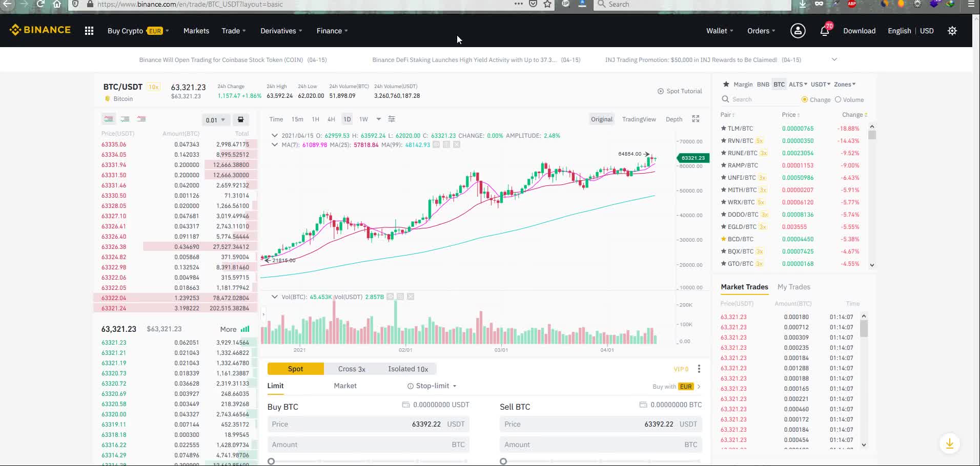The width and height of the screenshot is (980, 466).
Task: Open the calculator icon near order book
Action: tap(240, 119)
